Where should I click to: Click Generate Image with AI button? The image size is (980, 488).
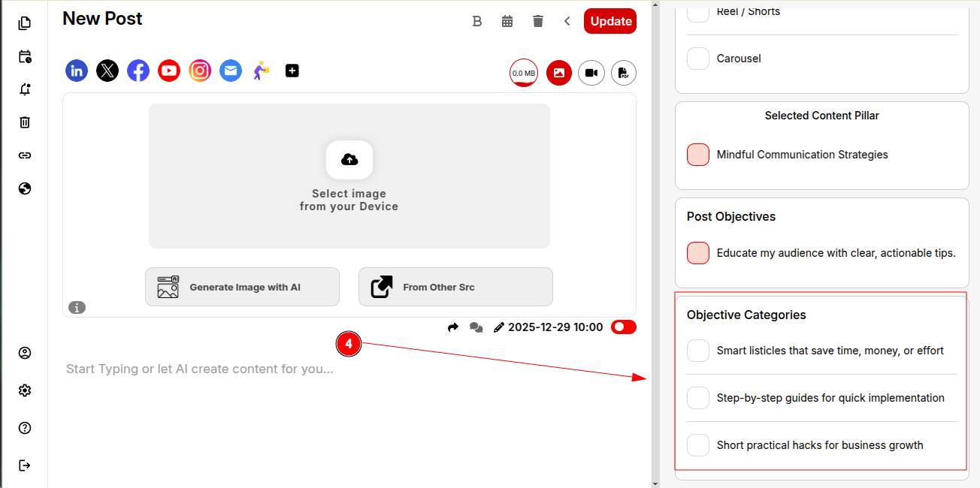pyautogui.click(x=242, y=287)
